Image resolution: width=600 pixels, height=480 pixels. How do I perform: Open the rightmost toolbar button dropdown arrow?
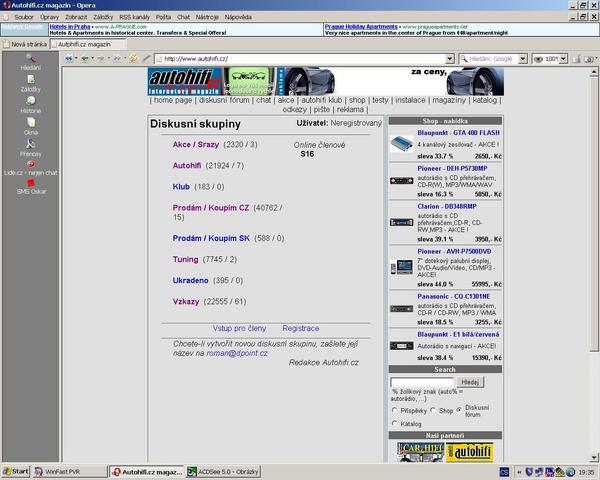coord(596,59)
